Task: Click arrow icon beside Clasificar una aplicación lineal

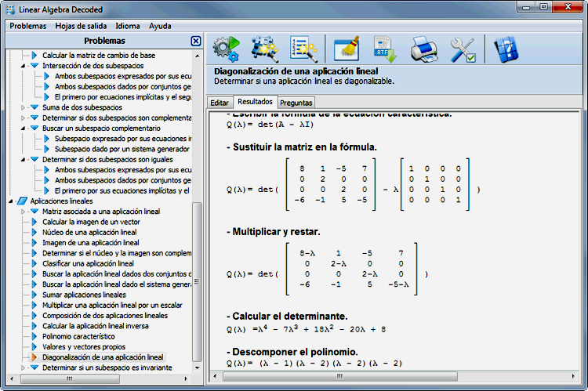Action: point(34,263)
